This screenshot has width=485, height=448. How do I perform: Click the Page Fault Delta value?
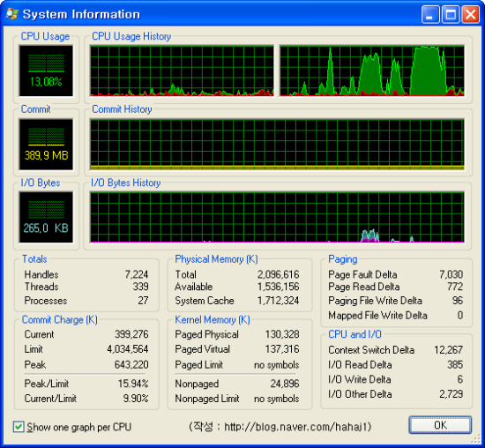(451, 274)
